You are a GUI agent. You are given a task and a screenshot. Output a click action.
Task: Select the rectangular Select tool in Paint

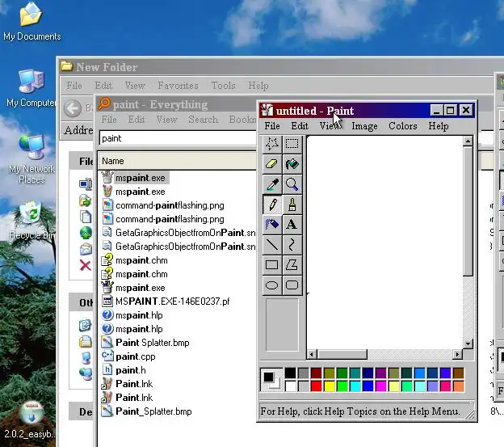[292, 144]
